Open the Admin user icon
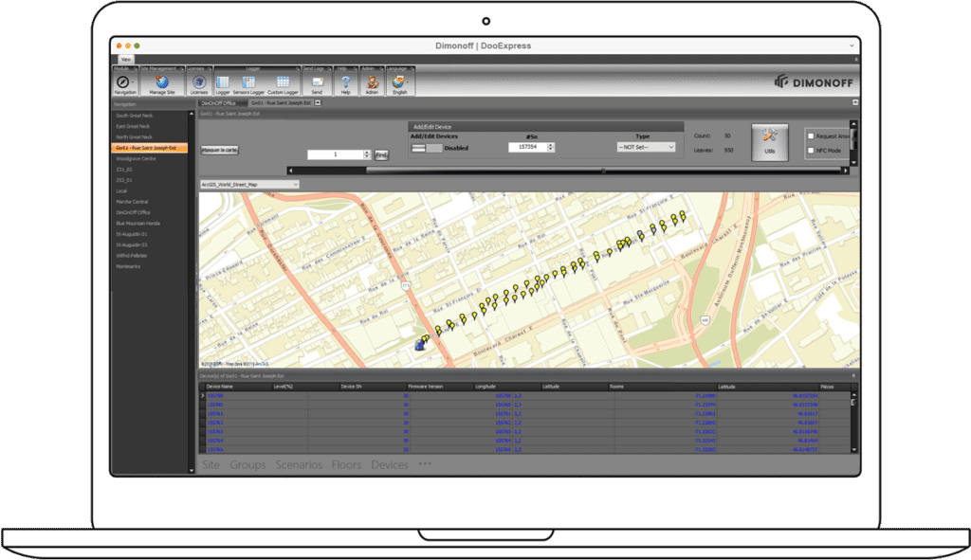Screen dimensions: 971x560 click(373, 82)
